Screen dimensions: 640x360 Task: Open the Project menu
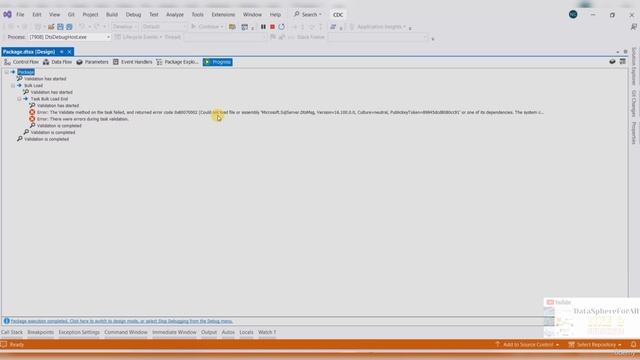[x=90, y=14]
